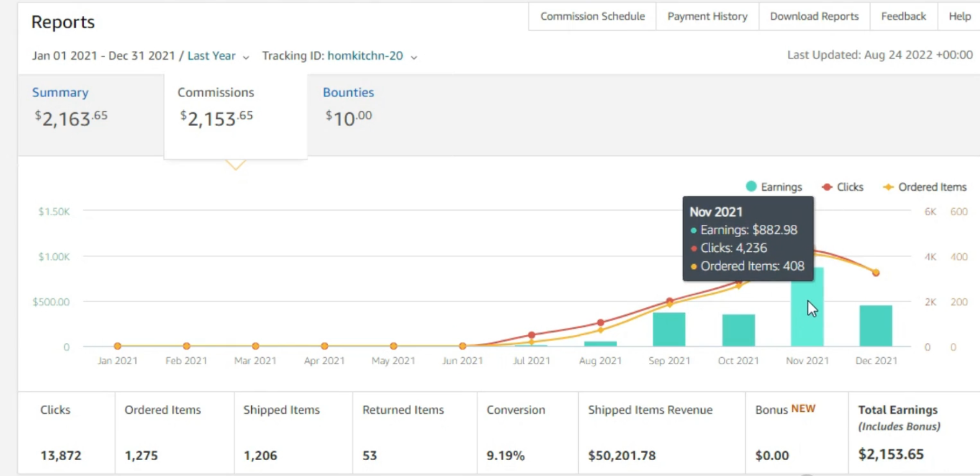
Task: Open the Commission Schedule page
Action: tap(592, 16)
